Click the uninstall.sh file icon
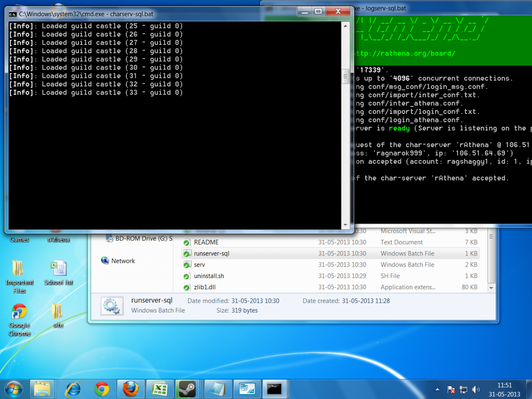The image size is (532, 399). click(187, 276)
